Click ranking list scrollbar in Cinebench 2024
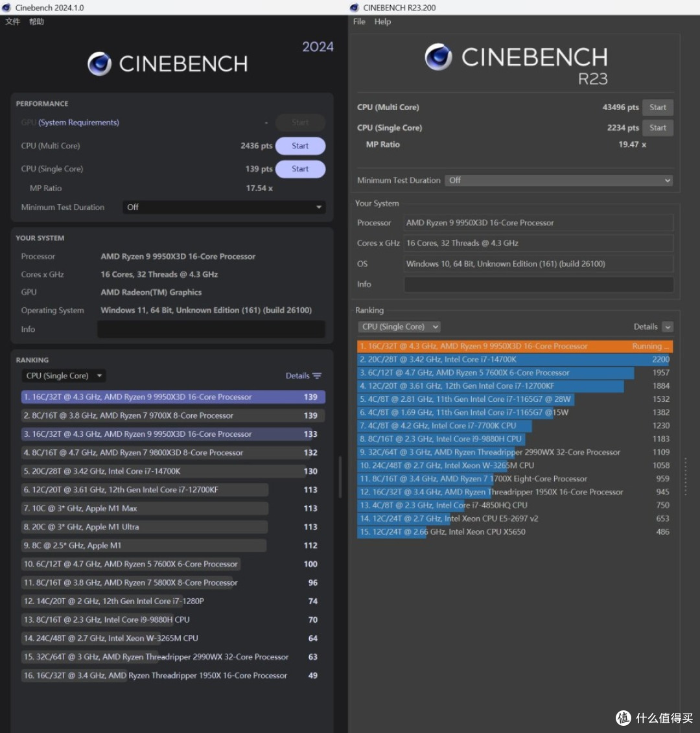 pos(340,477)
